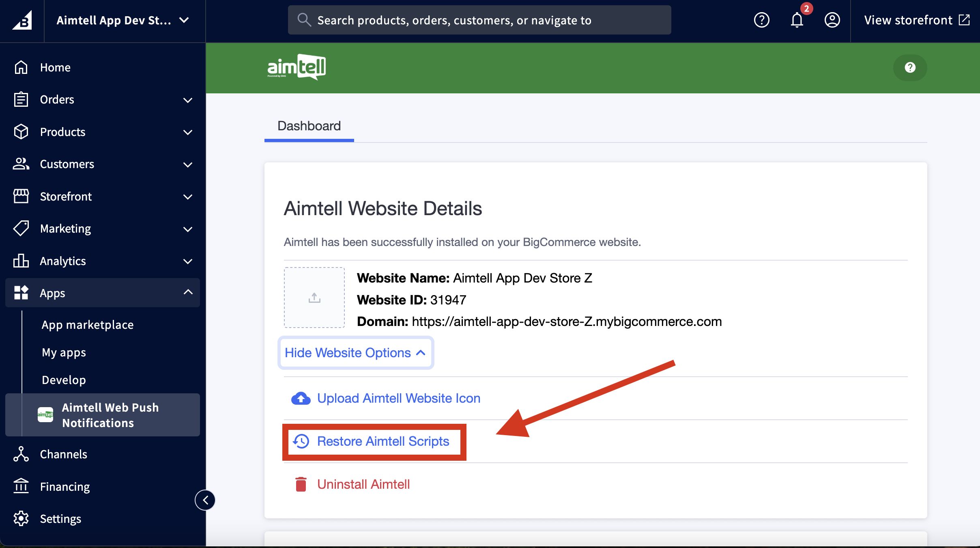Expand the Marketing menu chevron
Screen dimensions: 980x548
point(188,229)
